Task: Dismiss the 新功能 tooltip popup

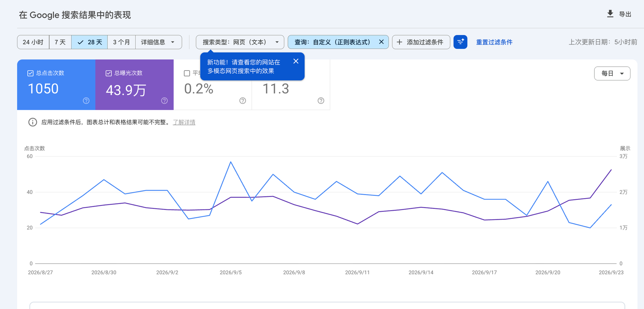Action: tap(296, 61)
